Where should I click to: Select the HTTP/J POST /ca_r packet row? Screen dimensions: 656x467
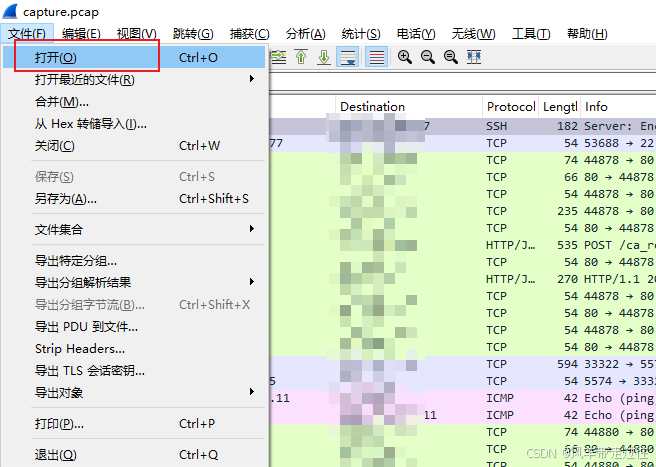(462, 245)
